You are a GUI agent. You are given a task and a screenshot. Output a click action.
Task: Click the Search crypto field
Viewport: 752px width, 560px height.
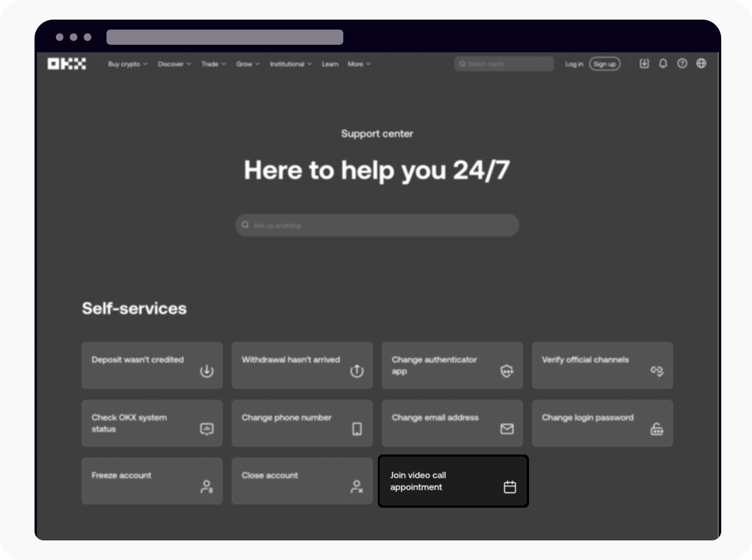coord(503,63)
